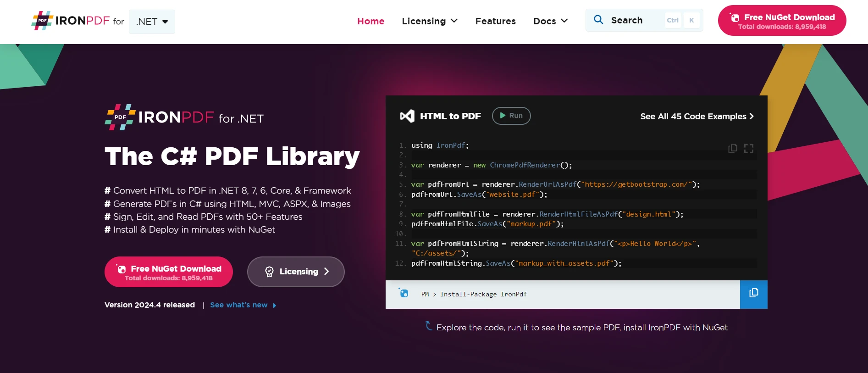868x373 pixels.
Task: Click the header Free NuGet Download button
Action: 782,21
